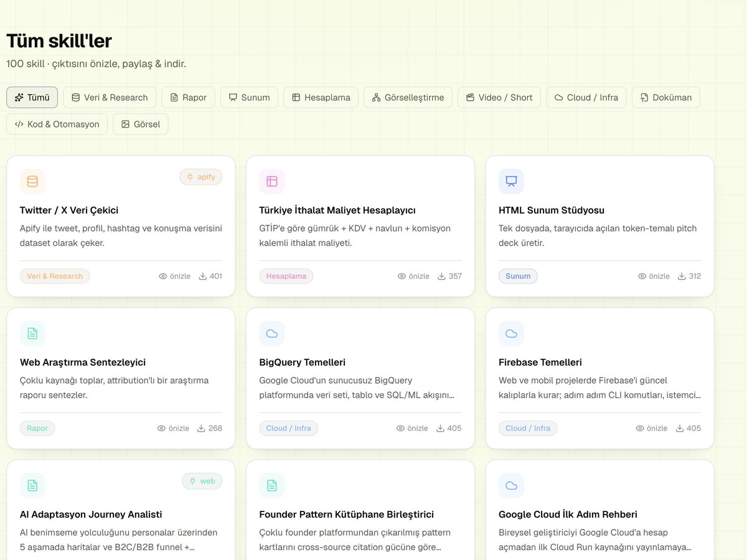Open HTML Sunum Stüdyosu title

point(552,210)
